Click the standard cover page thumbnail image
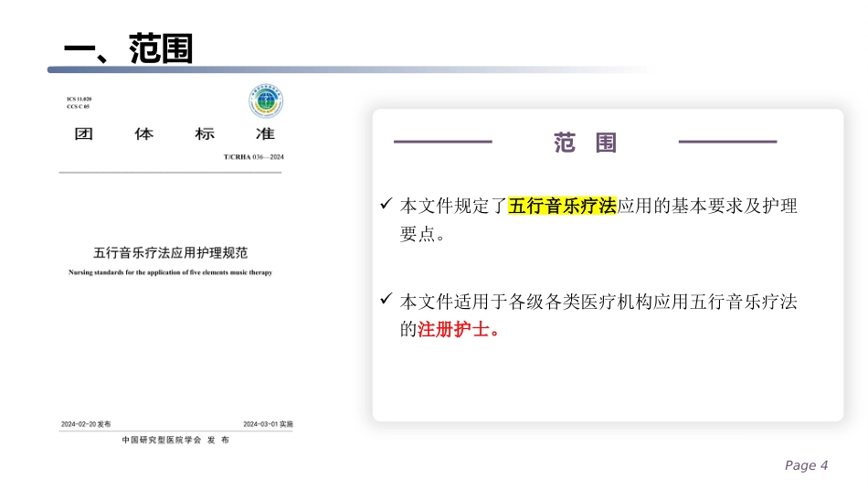This screenshot has height=489, width=868. pyautogui.click(x=176, y=265)
